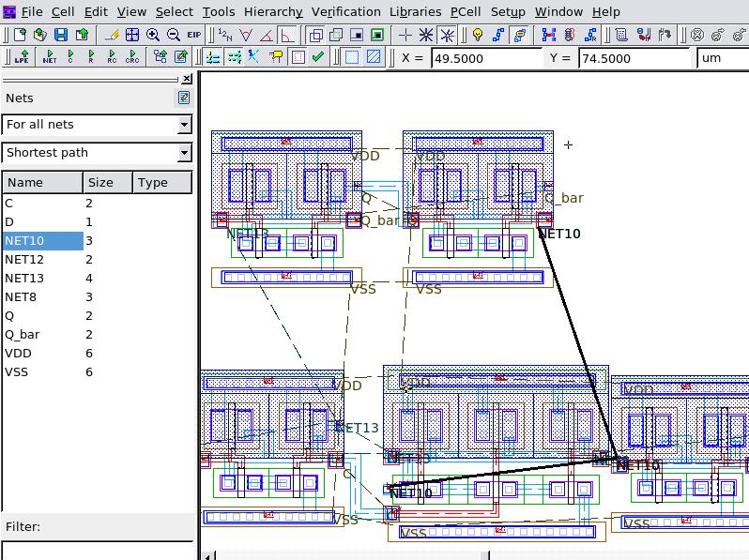
Task: Click the X coordinate input field
Action: pyautogui.click(x=486, y=57)
